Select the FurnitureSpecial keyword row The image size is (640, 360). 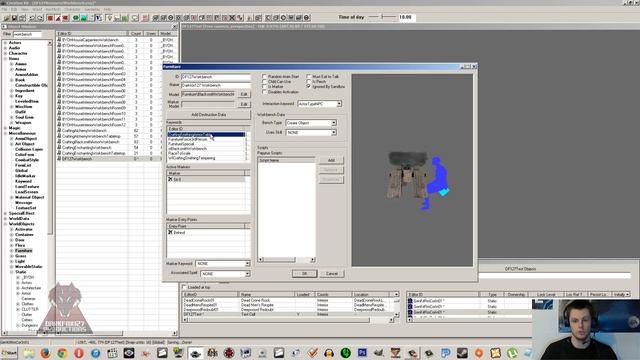pos(206,144)
